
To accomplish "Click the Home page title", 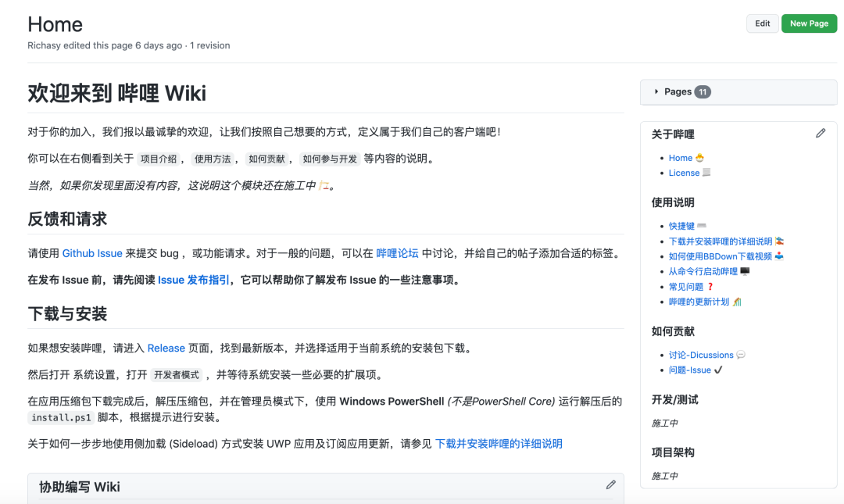I will 55,24.
